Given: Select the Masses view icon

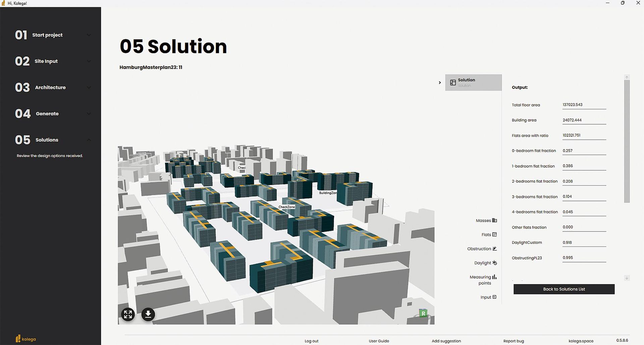Looking at the screenshot, I should click(x=494, y=220).
